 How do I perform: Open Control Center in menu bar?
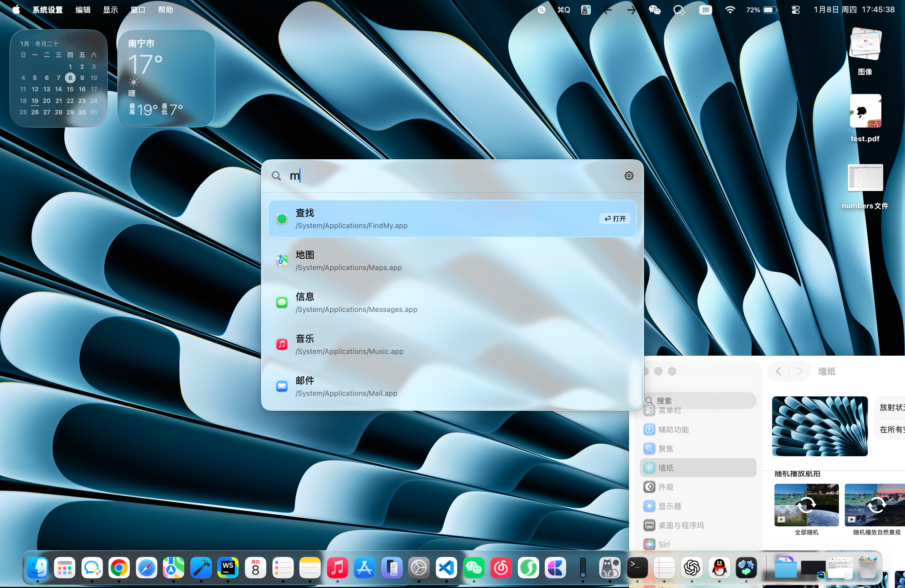click(795, 10)
